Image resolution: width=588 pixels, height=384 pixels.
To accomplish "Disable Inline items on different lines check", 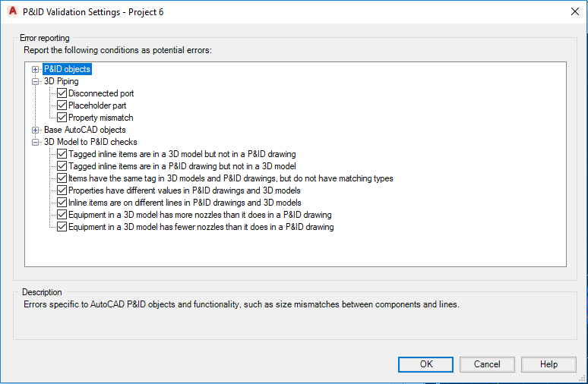I will pos(62,203).
